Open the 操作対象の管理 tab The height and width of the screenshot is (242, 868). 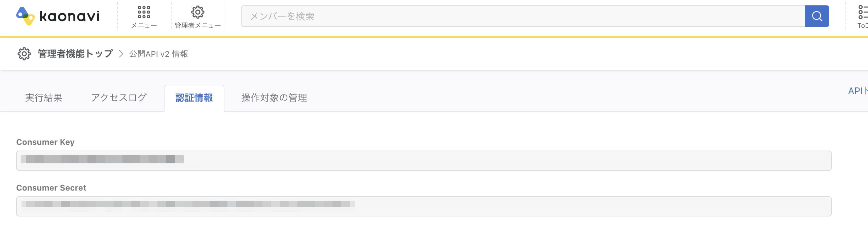pos(274,97)
